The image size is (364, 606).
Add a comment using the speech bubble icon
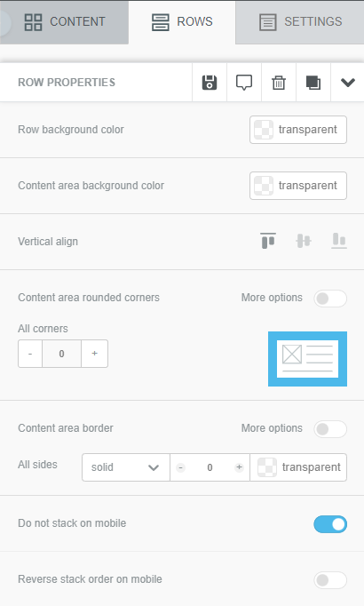(244, 83)
